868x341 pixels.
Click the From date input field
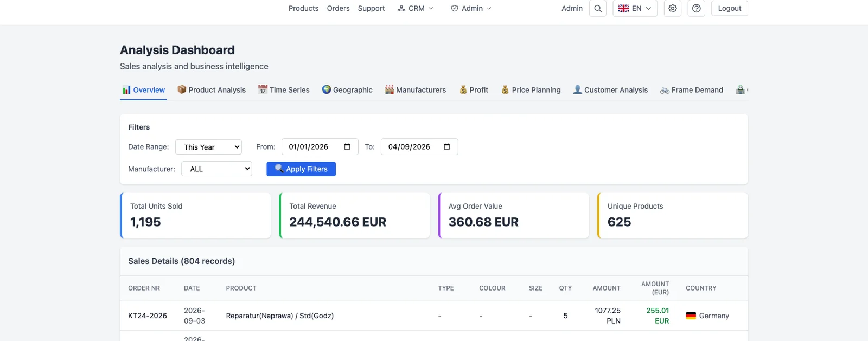[x=320, y=147]
